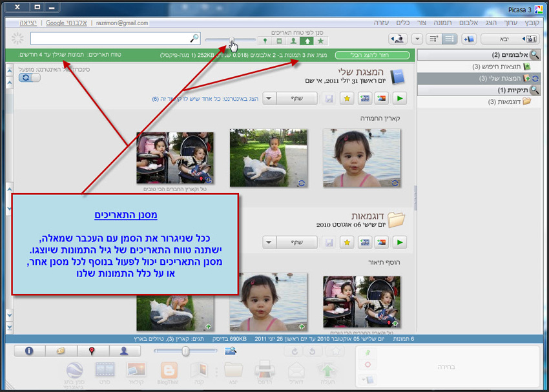Open share dropdown arrow for המצגת שלי

coord(269,98)
